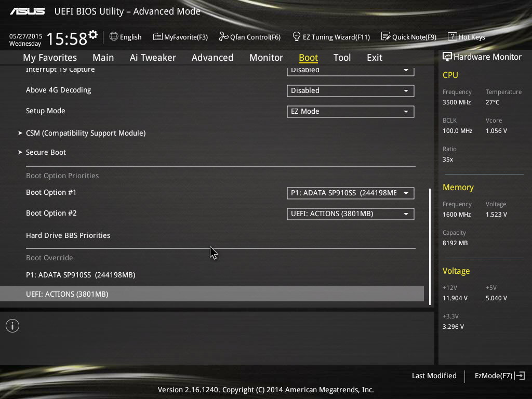Click the Boot Option #2 label
This screenshot has width=532, height=399.
[x=51, y=213]
